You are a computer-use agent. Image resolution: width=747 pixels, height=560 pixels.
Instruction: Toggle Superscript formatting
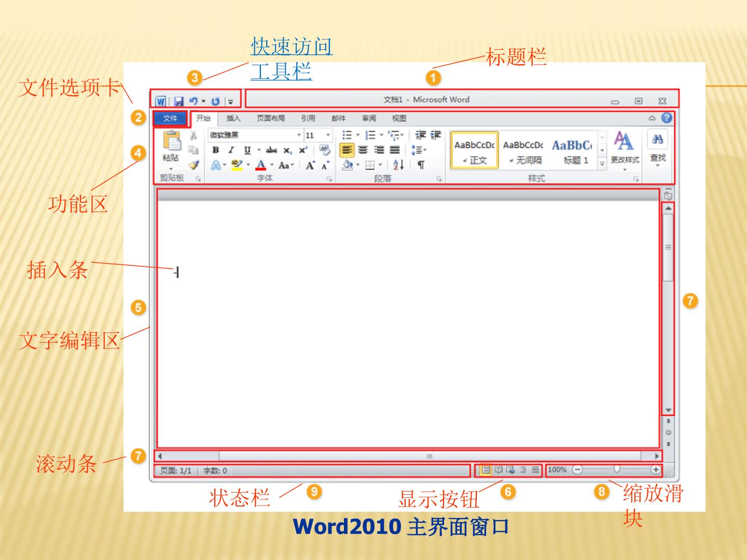click(x=303, y=150)
